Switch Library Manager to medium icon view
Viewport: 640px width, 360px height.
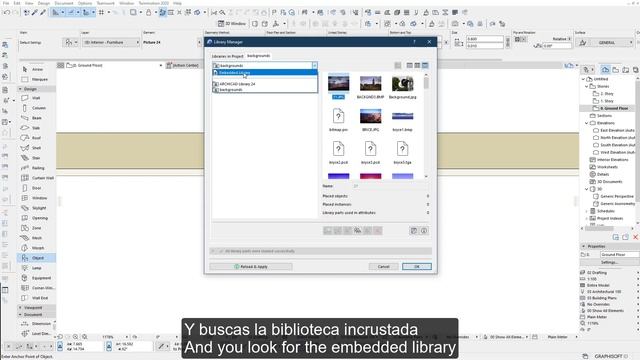(417, 65)
